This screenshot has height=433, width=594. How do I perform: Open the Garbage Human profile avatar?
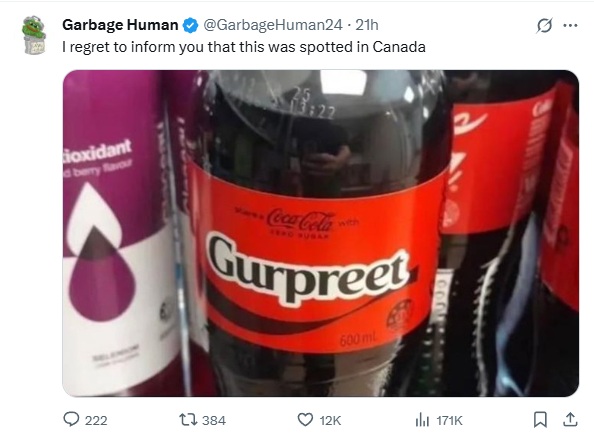click(34, 35)
